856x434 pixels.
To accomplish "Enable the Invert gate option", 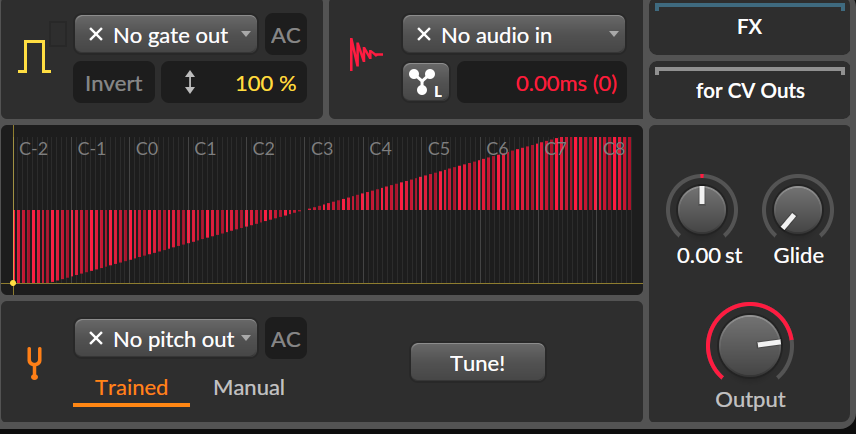I will tap(114, 82).
